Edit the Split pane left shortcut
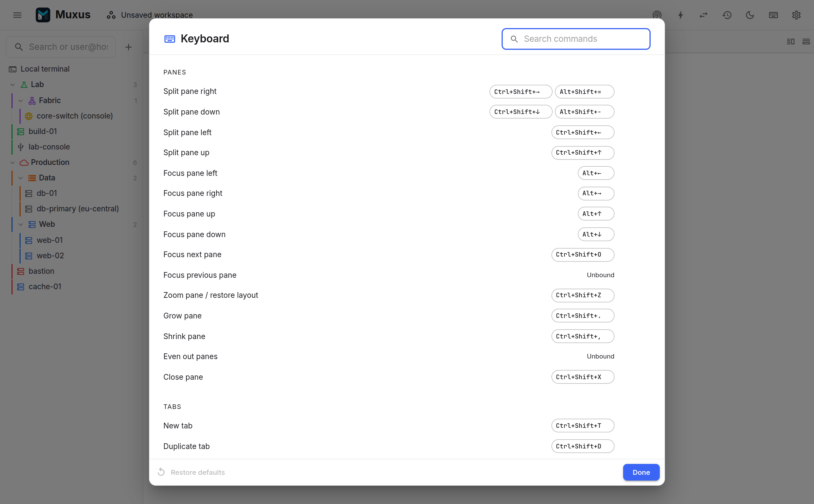 [583, 132]
